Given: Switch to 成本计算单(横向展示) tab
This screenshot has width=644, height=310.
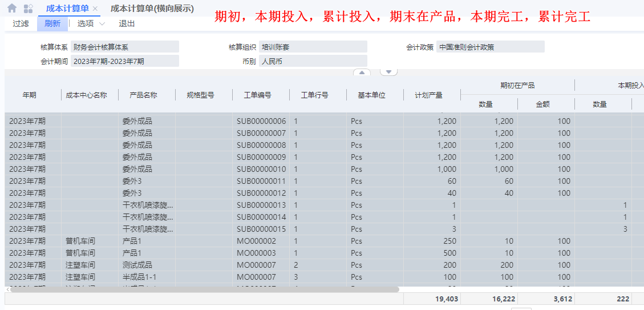Looking at the screenshot, I should (x=152, y=9).
